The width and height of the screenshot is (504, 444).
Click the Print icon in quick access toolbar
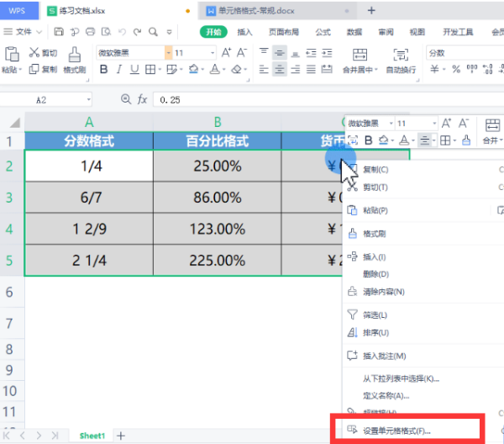pos(91,31)
